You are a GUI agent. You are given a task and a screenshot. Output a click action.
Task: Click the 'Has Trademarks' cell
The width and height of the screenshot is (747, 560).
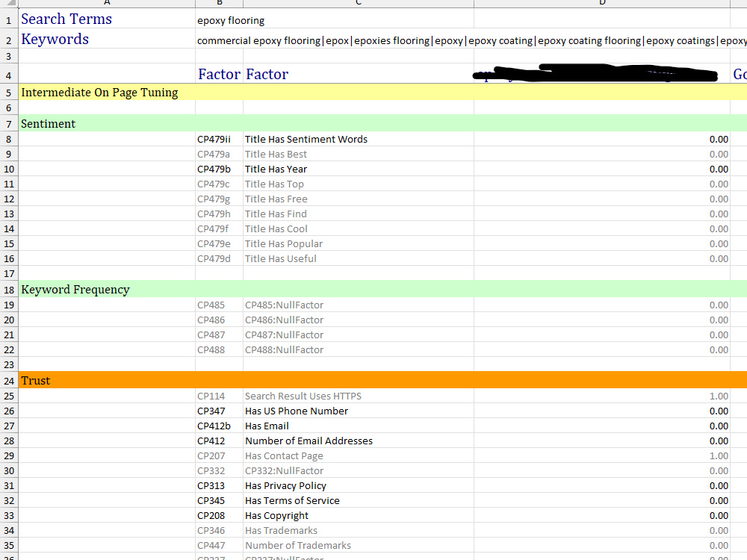[359, 530]
